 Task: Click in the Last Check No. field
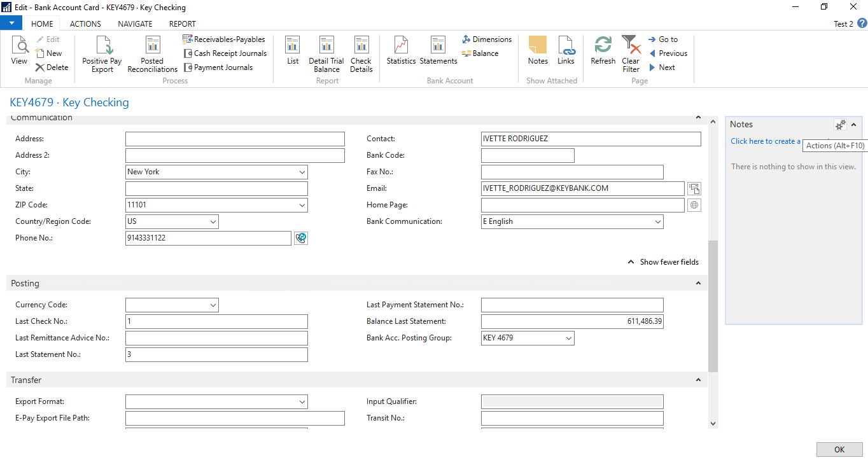tap(216, 321)
